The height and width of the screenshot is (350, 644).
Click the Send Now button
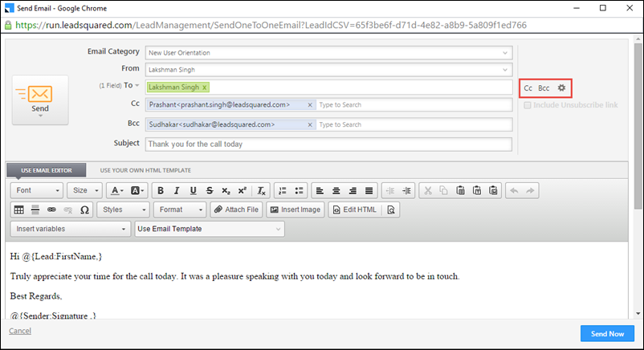(x=607, y=334)
